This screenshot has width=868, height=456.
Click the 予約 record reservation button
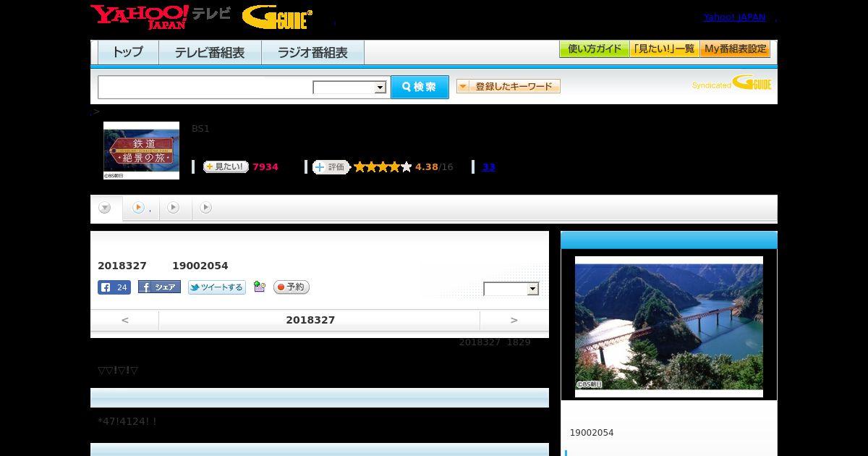[x=292, y=287]
